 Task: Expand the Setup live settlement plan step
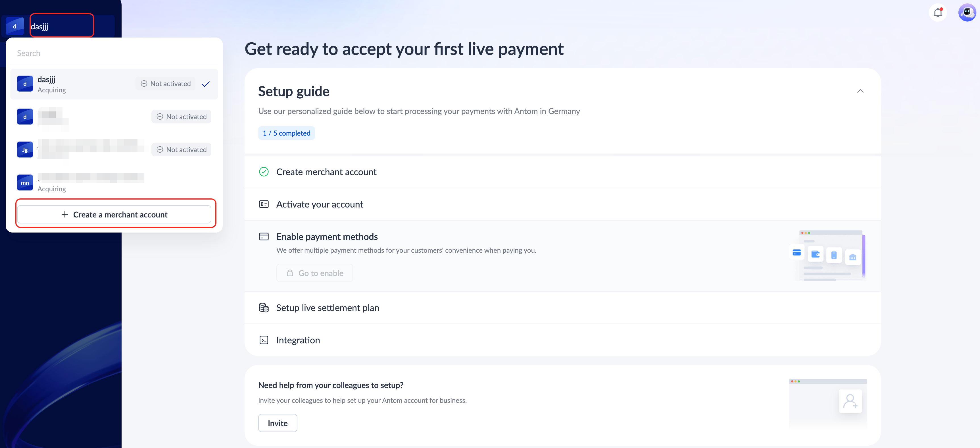click(x=328, y=308)
